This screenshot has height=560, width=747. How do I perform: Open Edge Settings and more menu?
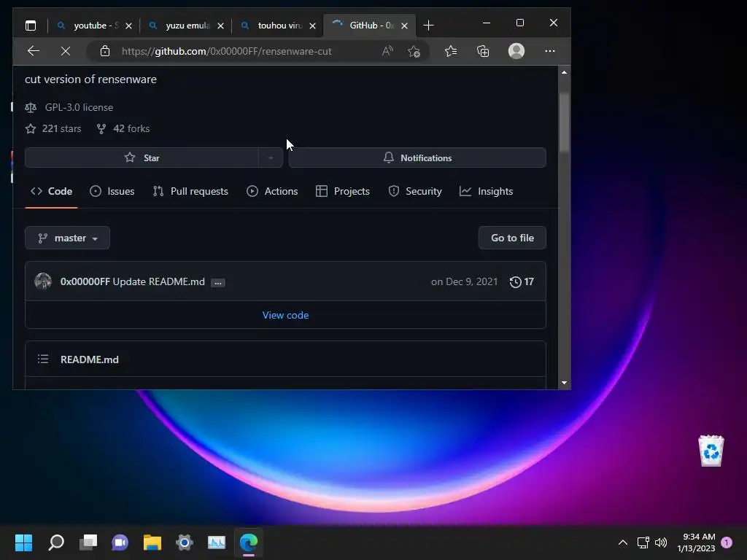[x=550, y=51]
